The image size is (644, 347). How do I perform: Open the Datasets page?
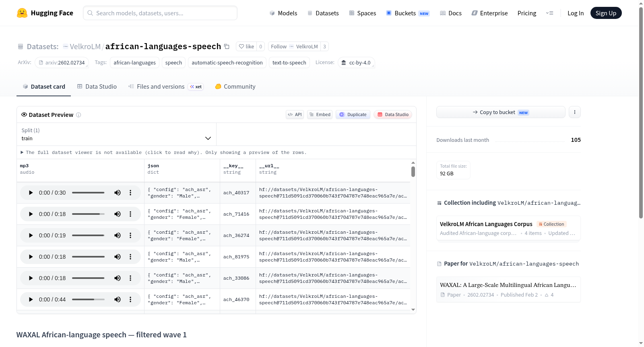(323, 13)
